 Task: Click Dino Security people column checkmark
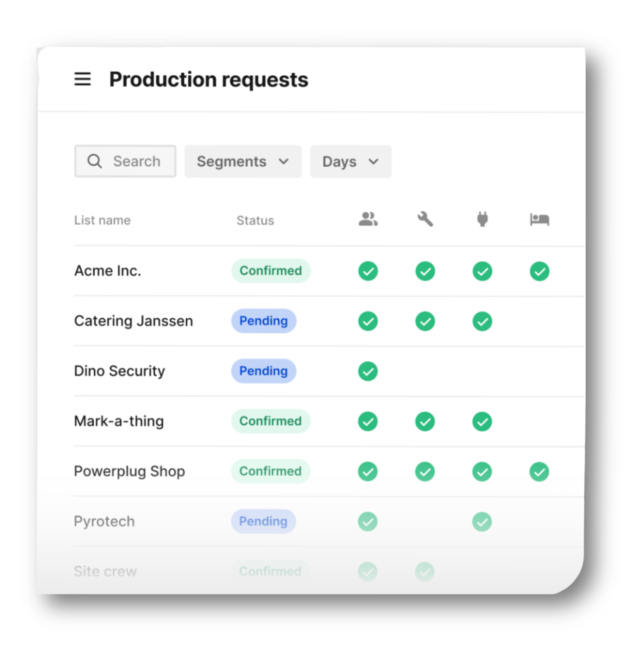coord(368,371)
